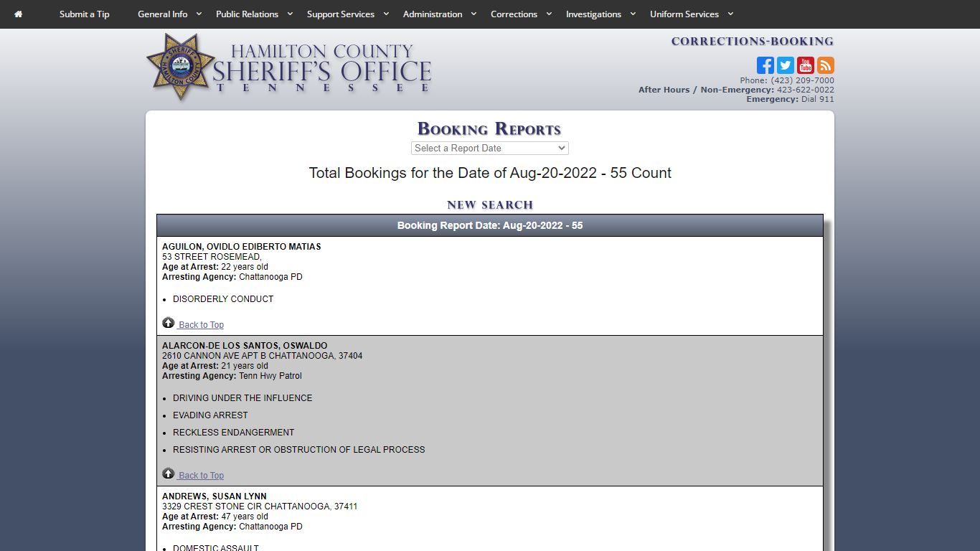Screen dimensions: 980x551
Task: Click Age at Arrest 47 years old
Action: pyautogui.click(x=215, y=517)
